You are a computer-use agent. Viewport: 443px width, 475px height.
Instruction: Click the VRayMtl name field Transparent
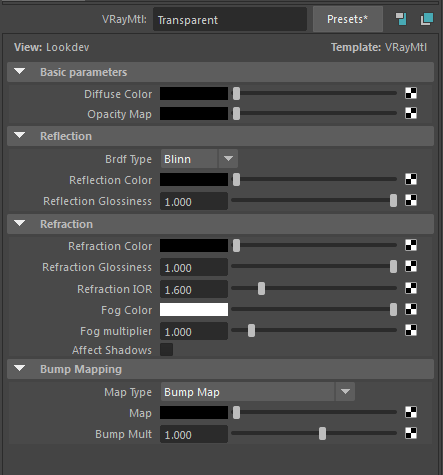coord(230,20)
